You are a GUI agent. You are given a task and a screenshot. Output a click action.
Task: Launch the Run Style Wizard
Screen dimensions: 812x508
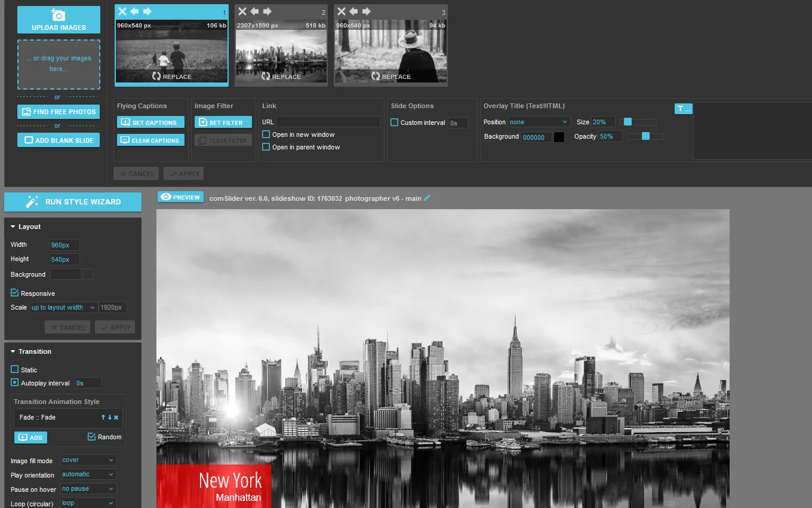pyautogui.click(x=73, y=202)
